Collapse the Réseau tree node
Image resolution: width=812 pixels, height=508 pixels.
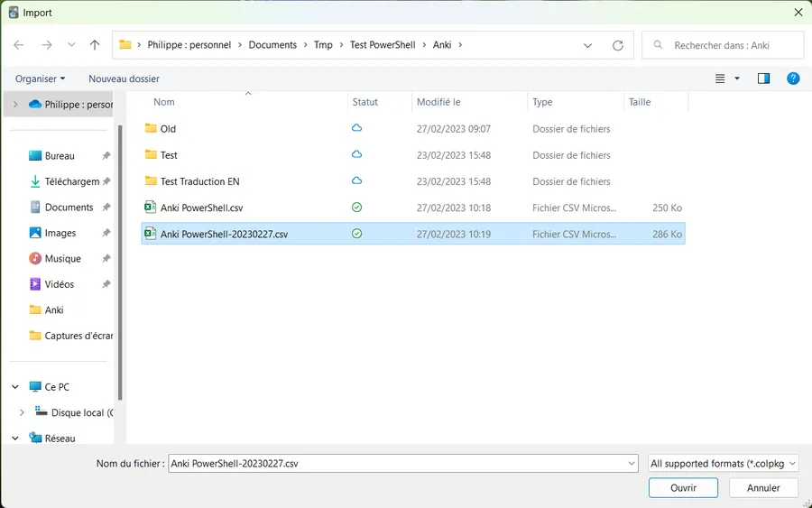[15, 439]
